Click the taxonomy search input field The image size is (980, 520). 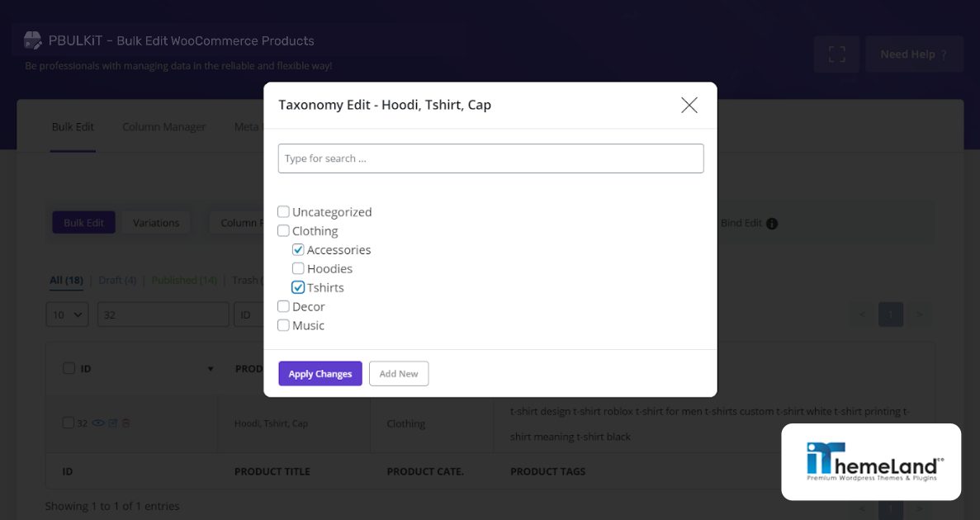pyautogui.click(x=490, y=158)
